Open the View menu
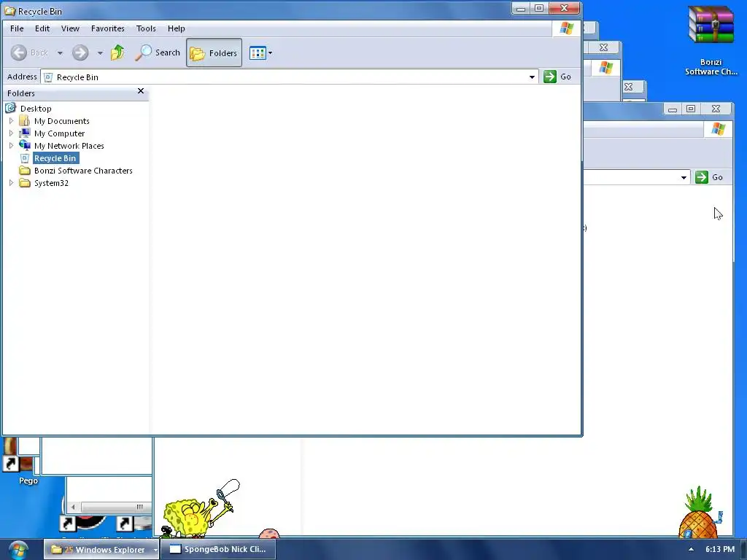 pyautogui.click(x=70, y=28)
